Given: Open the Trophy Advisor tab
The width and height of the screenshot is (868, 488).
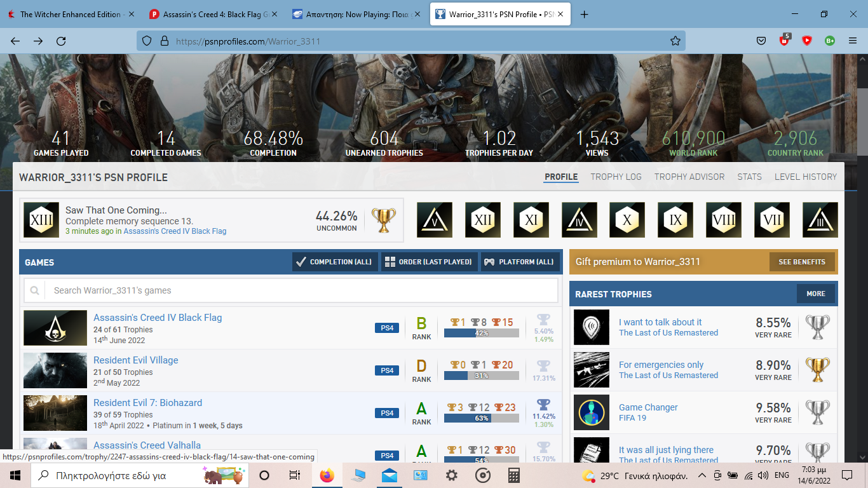Looking at the screenshot, I should pos(689,177).
